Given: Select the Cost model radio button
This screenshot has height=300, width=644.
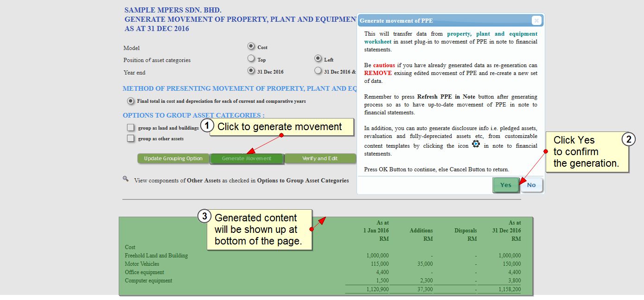Looking at the screenshot, I should [251, 46].
